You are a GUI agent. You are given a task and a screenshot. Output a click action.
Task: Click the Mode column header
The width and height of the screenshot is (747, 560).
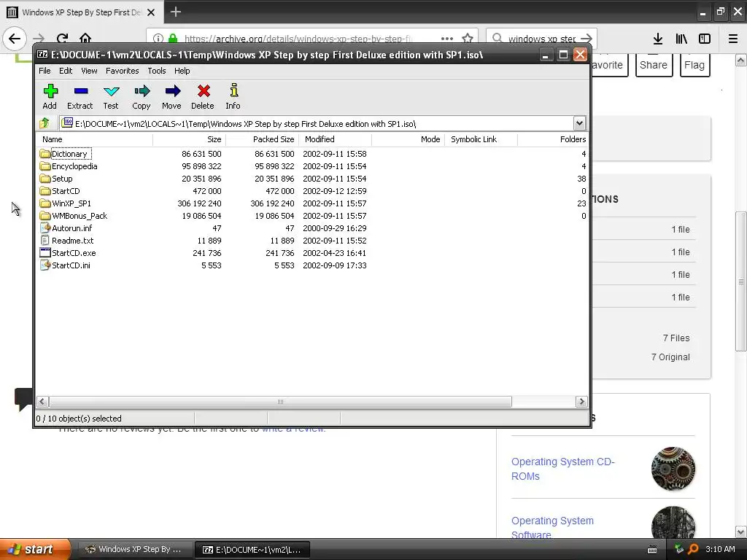(408, 139)
